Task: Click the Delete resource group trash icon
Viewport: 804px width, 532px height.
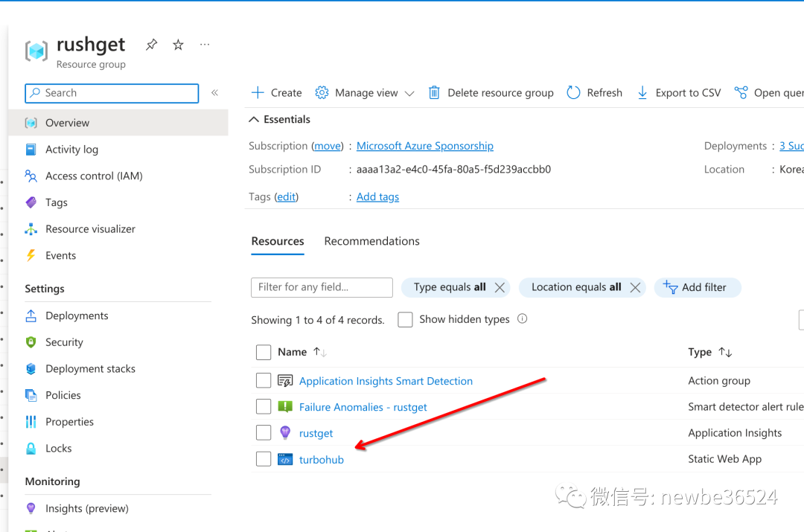Action: click(x=434, y=92)
